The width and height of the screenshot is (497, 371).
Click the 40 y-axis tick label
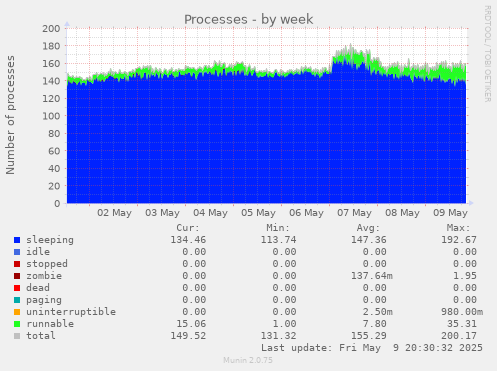point(54,168)
